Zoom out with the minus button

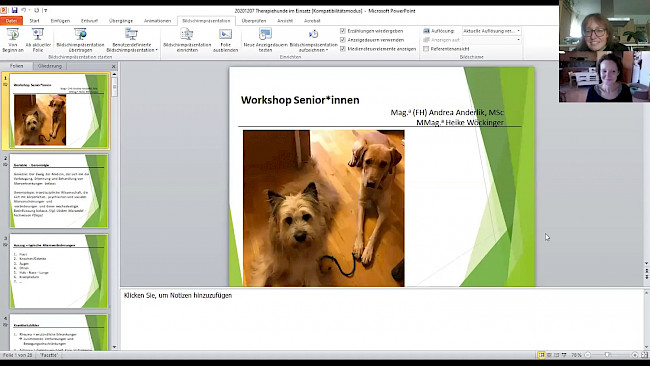[588, 355]
